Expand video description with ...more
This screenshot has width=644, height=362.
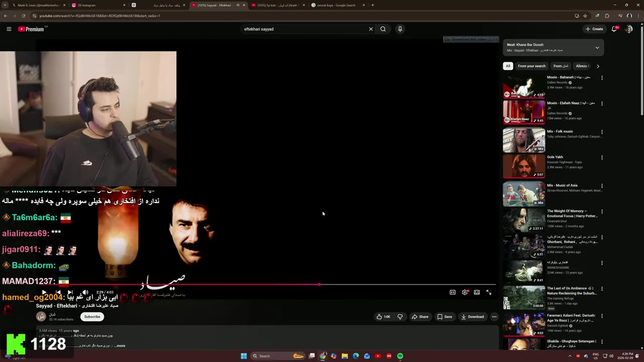tap(119, 346)
